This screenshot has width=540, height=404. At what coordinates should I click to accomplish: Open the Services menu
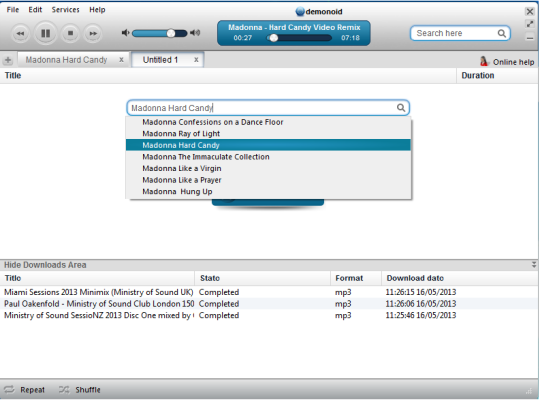pyautogui.click(x=65, y=10)
